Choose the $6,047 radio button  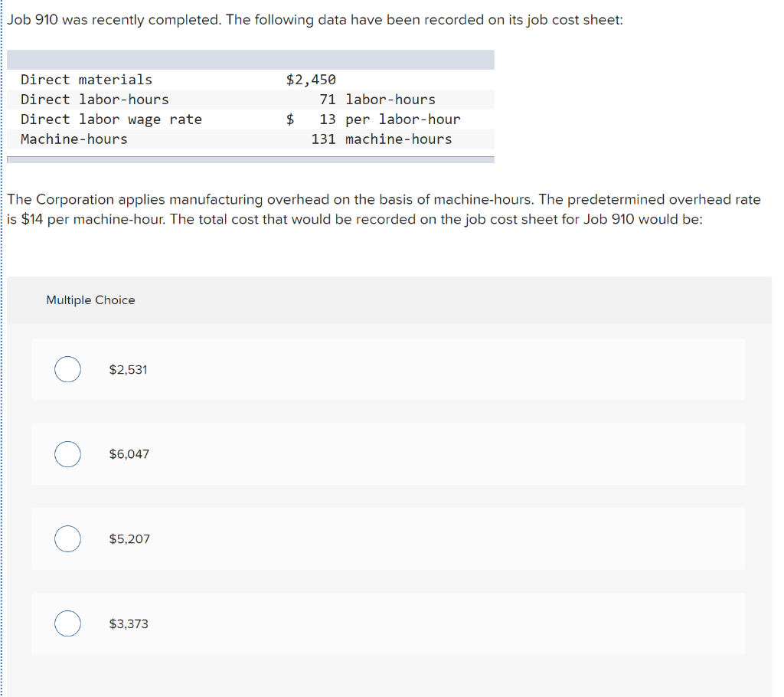coord(67,454)
